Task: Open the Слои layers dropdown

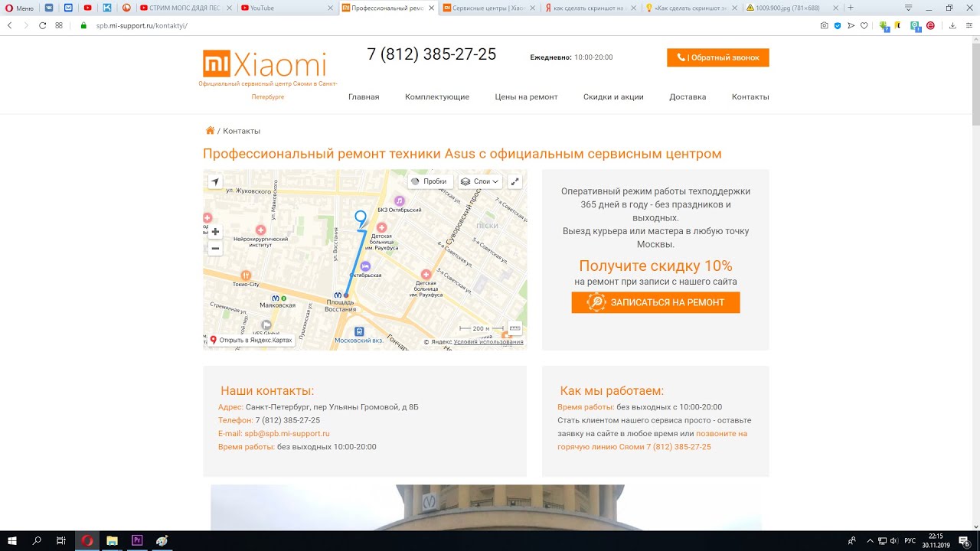Action: tap(480, 181)
